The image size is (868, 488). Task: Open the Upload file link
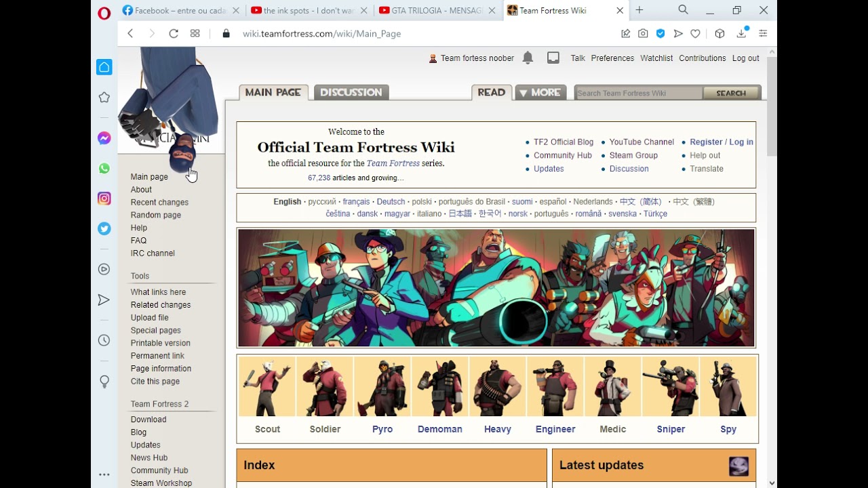[x=150, y=318]
